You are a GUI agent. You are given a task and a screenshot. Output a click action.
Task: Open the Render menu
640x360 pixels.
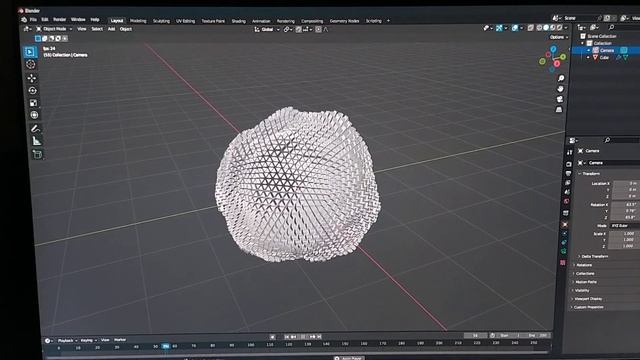pyautogui.click(x=60, y=20)
